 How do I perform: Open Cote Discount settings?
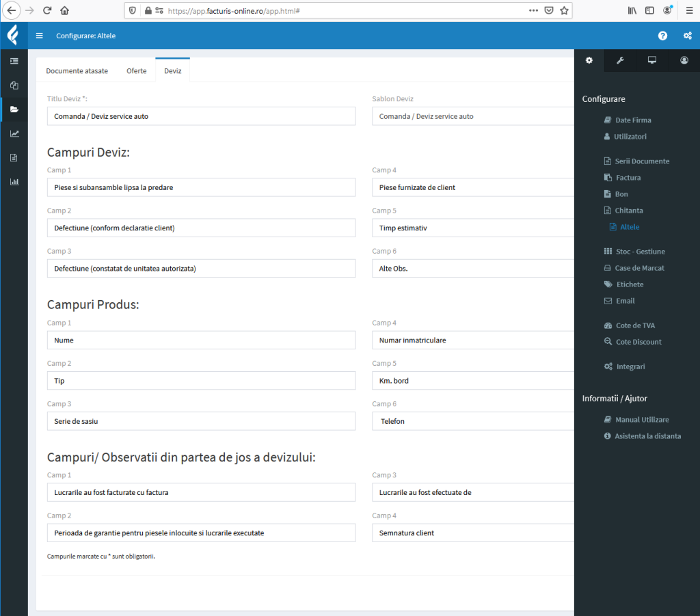(632, 342)
